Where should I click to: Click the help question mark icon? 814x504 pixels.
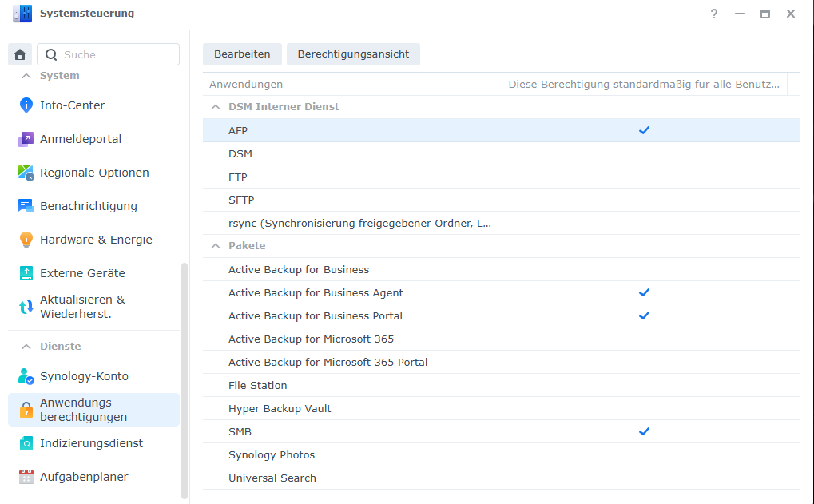[x=714, y=14]
